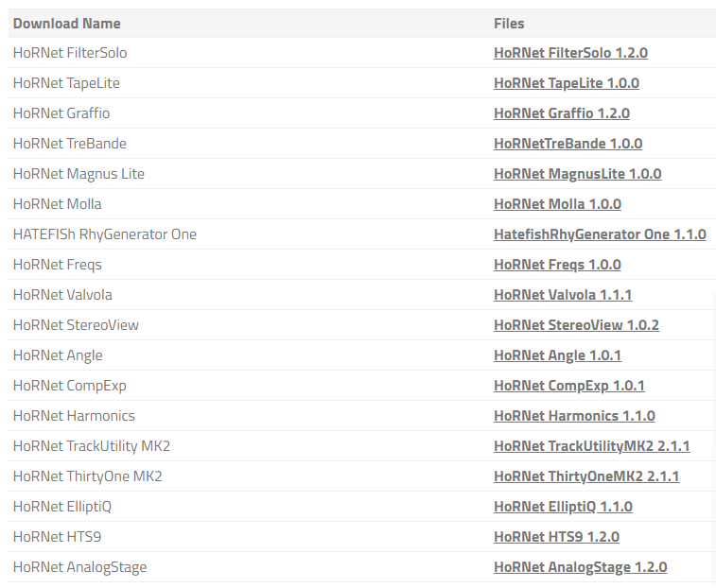716x588 pixels.
Task: Open HoRNetTreBande 1.0.0 file link
Action: tap(568, 144)
